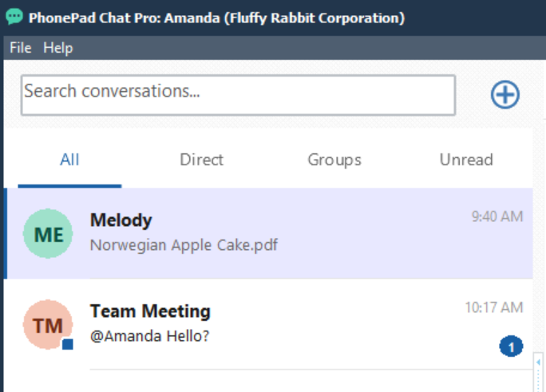Click the unread count badge on Team Meeting
This screenshot has width=546, height=392.
[511, 346]
